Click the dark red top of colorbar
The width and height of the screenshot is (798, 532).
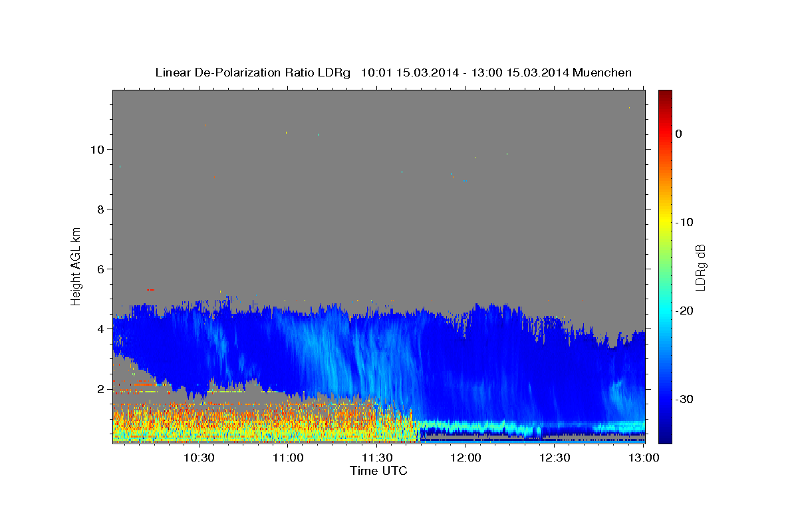[x=665, y=95]
